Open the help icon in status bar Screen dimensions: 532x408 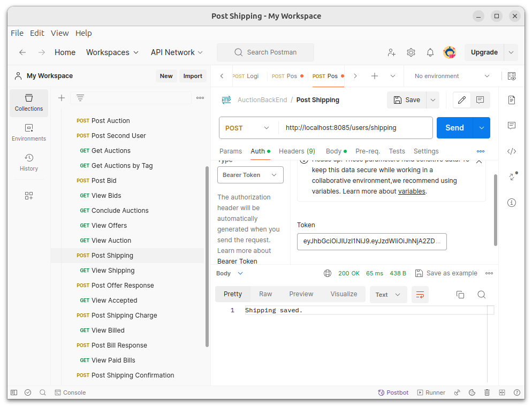tap(516, 392)
